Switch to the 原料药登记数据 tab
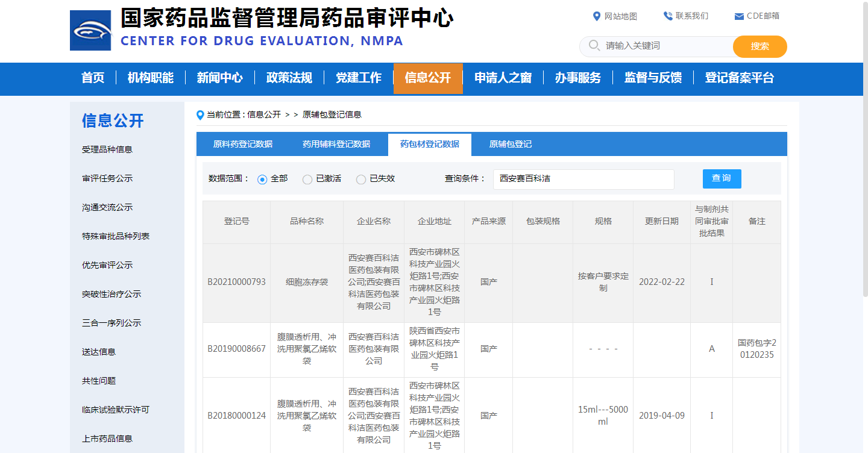This screenshot has height=453, width=868. point(243,145)
